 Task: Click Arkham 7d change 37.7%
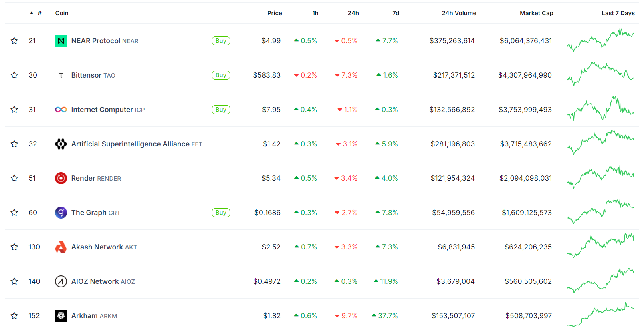385,316
